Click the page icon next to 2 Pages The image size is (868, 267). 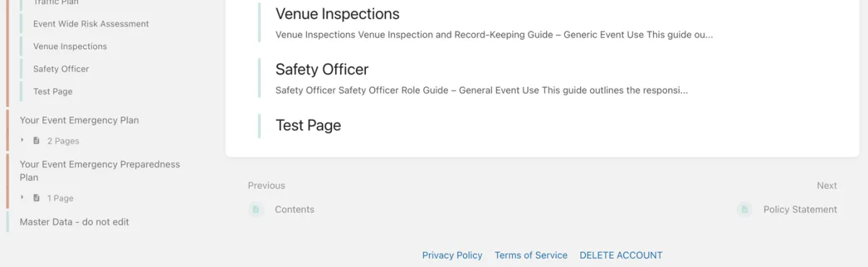tap(36, 141)
